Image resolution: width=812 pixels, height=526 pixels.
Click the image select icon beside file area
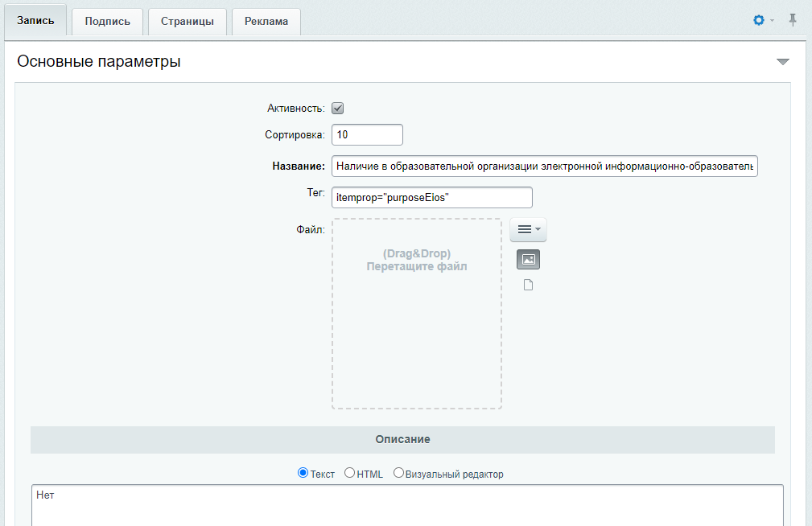coord(528,259)
